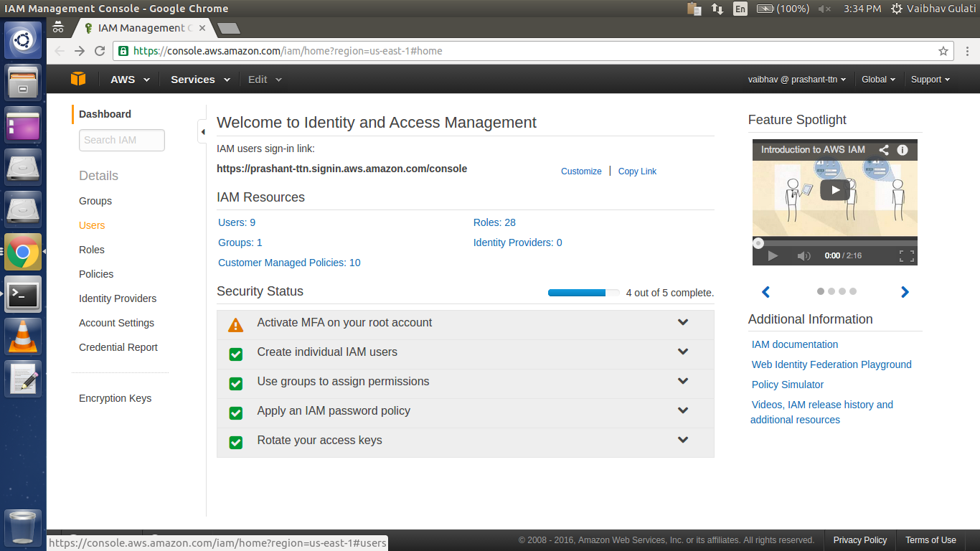This screenshot has height=551, width=980.
Task: Open Groups in the sidebar
Action: (x=95, y=201)
